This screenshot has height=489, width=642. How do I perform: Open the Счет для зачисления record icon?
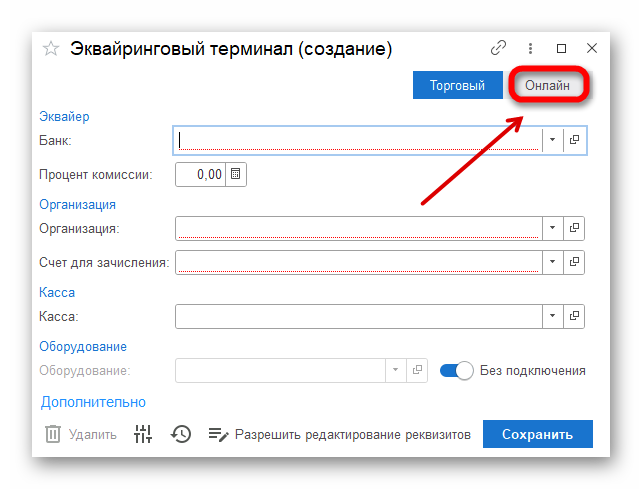point(574,262)
